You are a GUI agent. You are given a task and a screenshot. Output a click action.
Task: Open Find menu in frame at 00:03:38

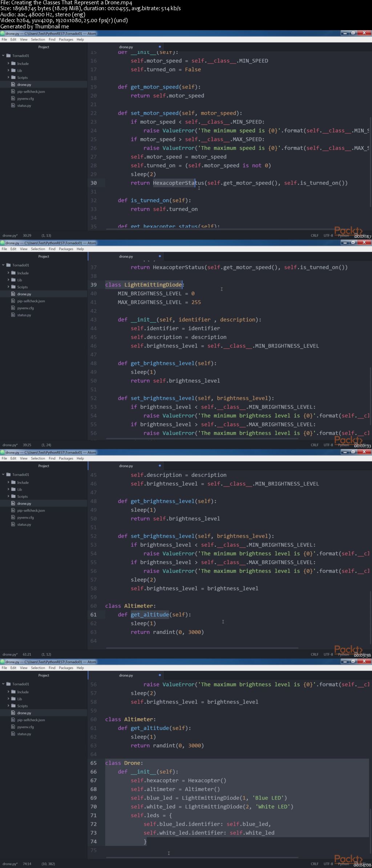pos(52,459)
